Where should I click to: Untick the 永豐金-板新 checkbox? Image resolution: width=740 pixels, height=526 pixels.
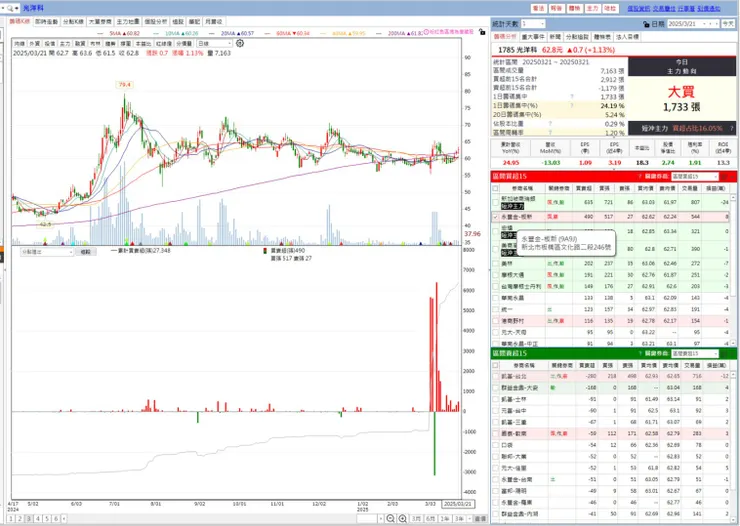coord(495,217)
